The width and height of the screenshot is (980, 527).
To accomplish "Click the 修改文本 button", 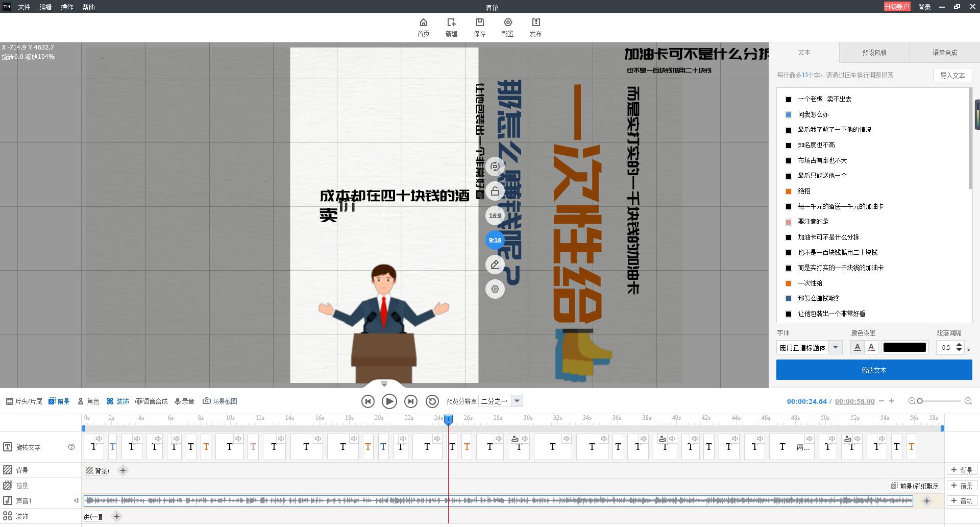I will pyautogui.click(x=874, y=370).
